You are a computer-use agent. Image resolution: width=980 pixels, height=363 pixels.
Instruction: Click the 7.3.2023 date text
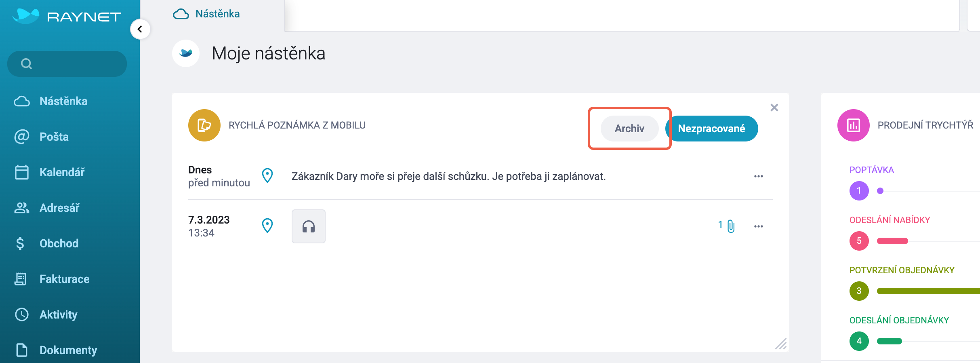(x=209, y=220)
